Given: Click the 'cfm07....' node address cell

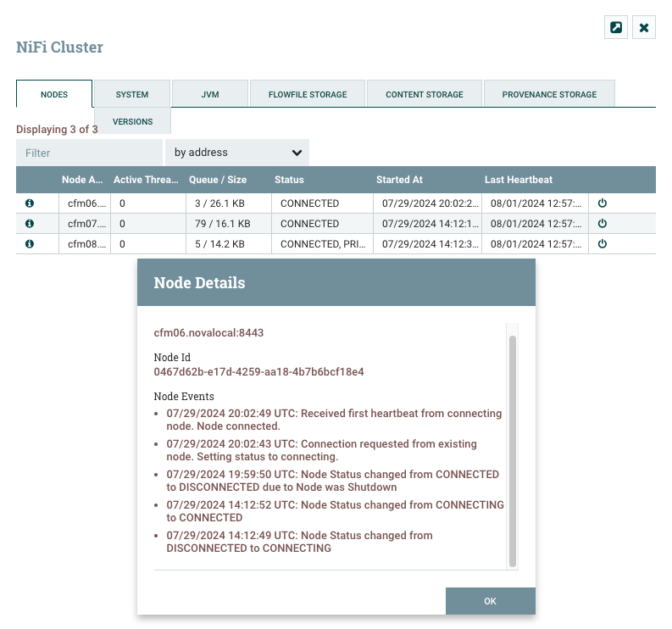Looking at the screenshot, I should [85, 224].
